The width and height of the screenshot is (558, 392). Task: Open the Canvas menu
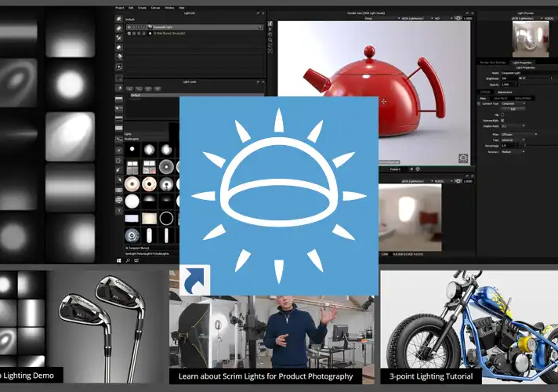(x=155, y=8)
